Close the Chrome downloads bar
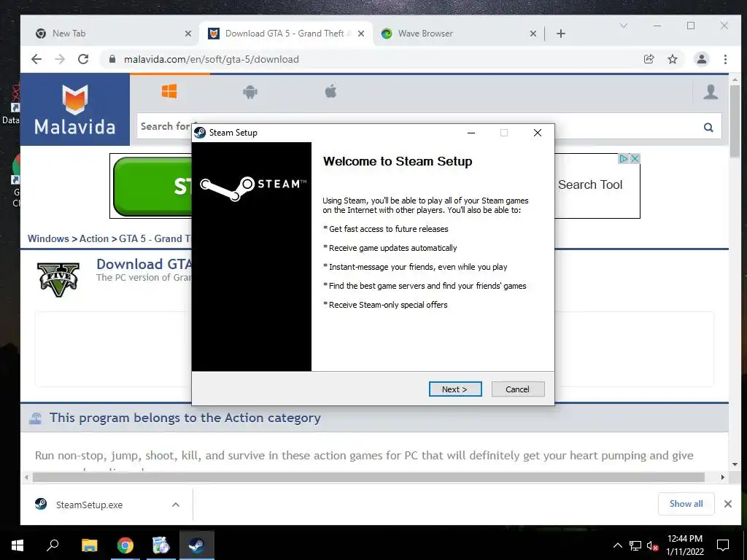This screenshot has height=560, width=747. [728, 504]
